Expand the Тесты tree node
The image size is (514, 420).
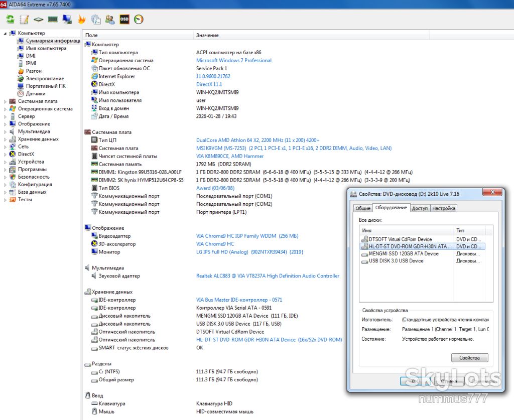click(x=5, y=200)
